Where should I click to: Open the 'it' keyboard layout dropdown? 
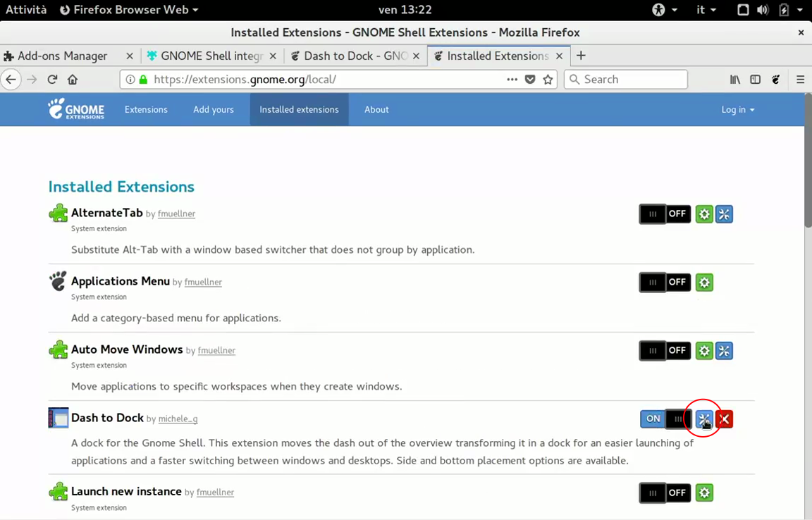click(x=706, y=10)
